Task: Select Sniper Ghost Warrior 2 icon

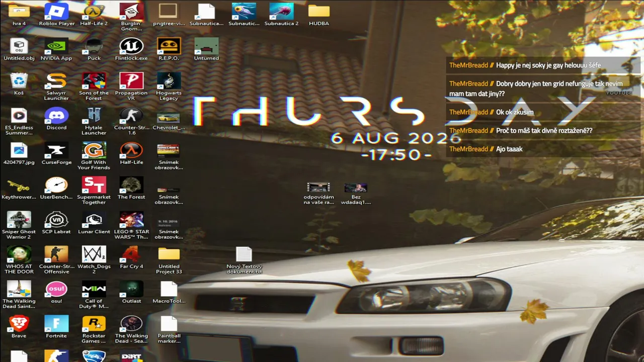Action: pyautogui.click(x=19, y=225)
